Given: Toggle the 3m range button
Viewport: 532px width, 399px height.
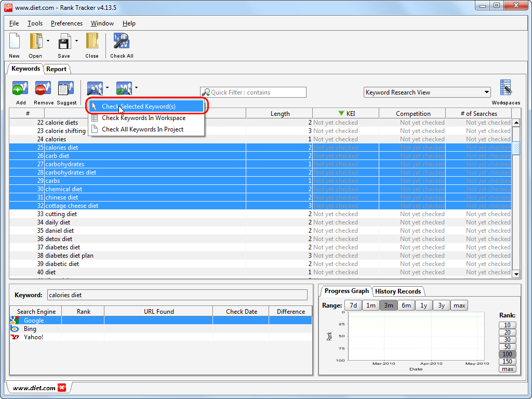Looking at the screenshot, I should pyautogui.click(x=389, y=305).
